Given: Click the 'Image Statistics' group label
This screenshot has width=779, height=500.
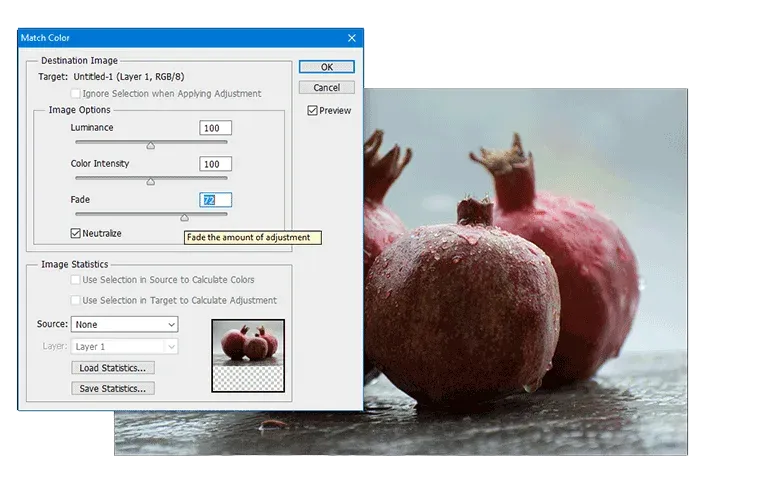Looking at the screenshot, I should point(75,264).
